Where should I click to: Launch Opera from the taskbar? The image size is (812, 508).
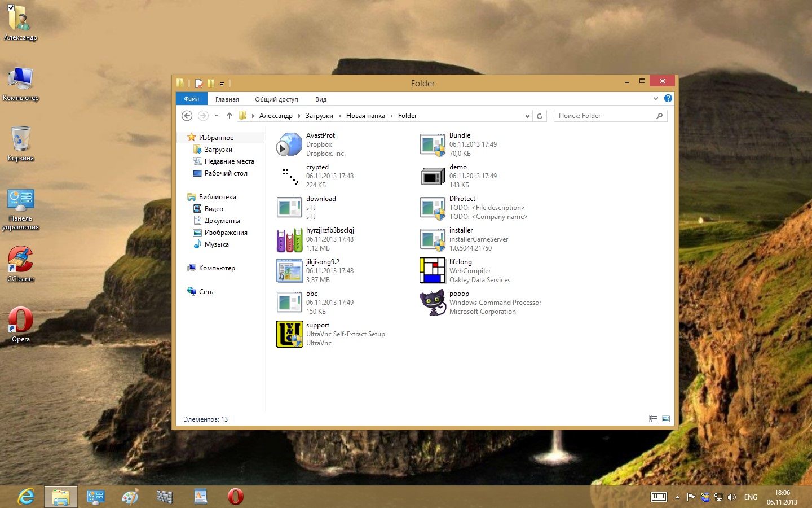click(x=235, y=497)
